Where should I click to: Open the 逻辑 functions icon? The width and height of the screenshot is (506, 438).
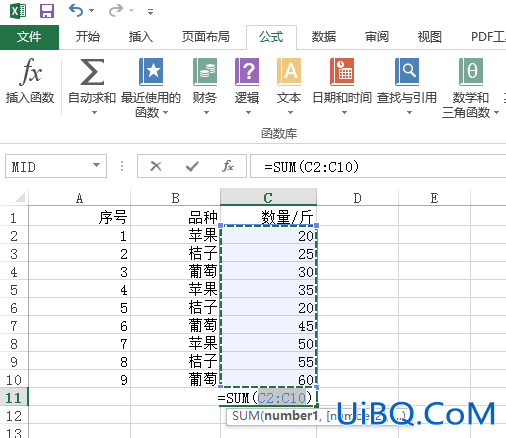(x=247, y=72)
